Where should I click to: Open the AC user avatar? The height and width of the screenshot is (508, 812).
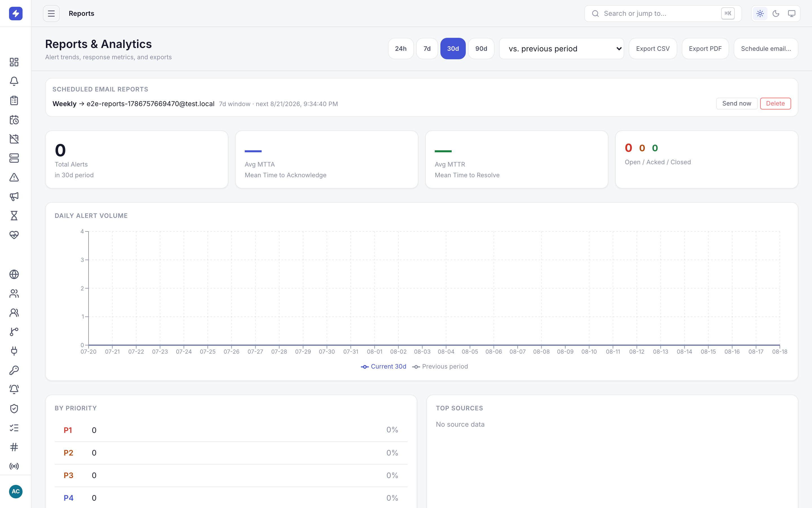pyautogui.click(x=16, y=491)
